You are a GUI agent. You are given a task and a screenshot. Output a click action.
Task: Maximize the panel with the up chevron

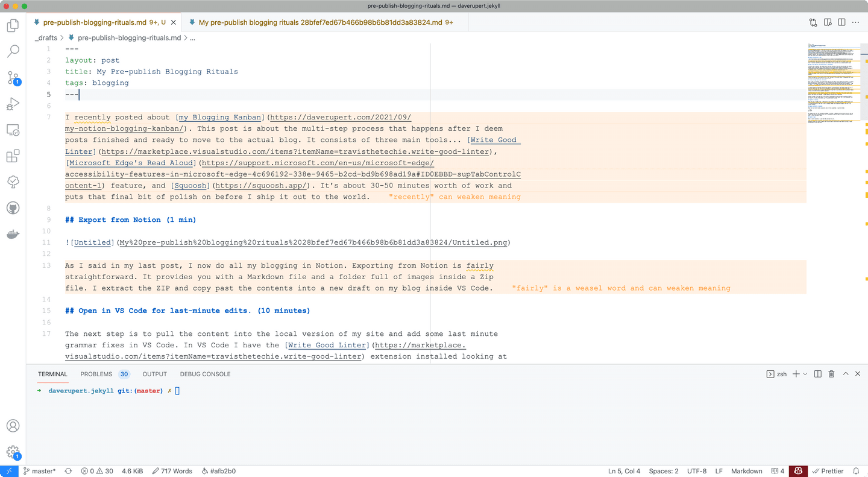[x=845, y=374]
